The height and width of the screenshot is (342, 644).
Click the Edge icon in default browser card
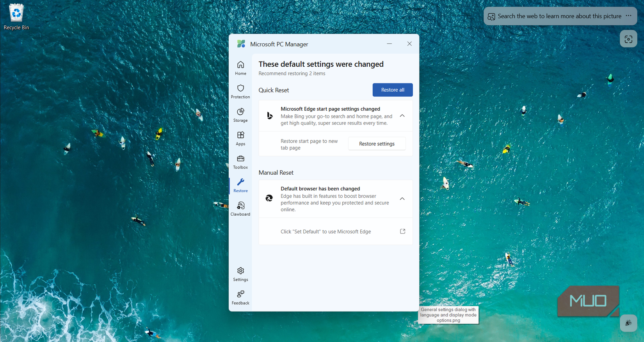(x=269, y=198)
